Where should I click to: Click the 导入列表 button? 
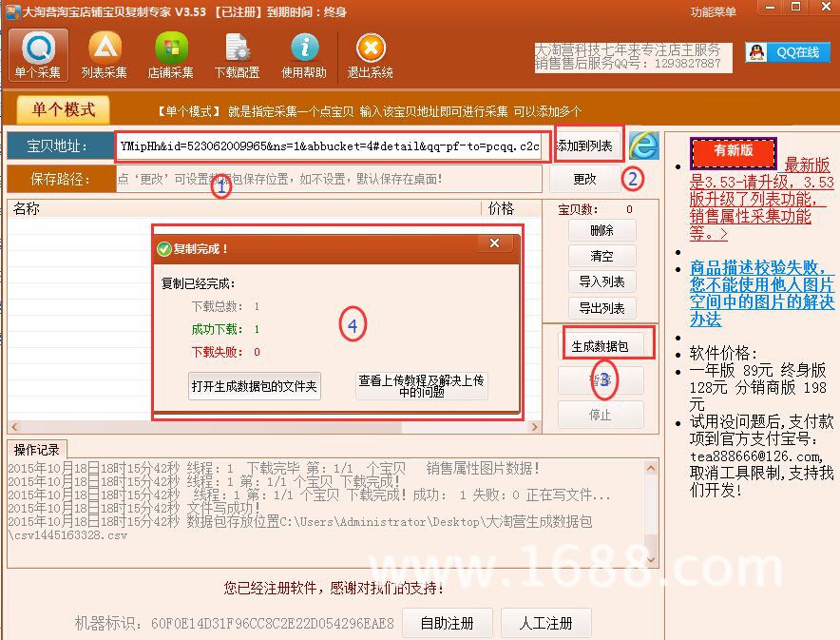[x=601, y=281]
